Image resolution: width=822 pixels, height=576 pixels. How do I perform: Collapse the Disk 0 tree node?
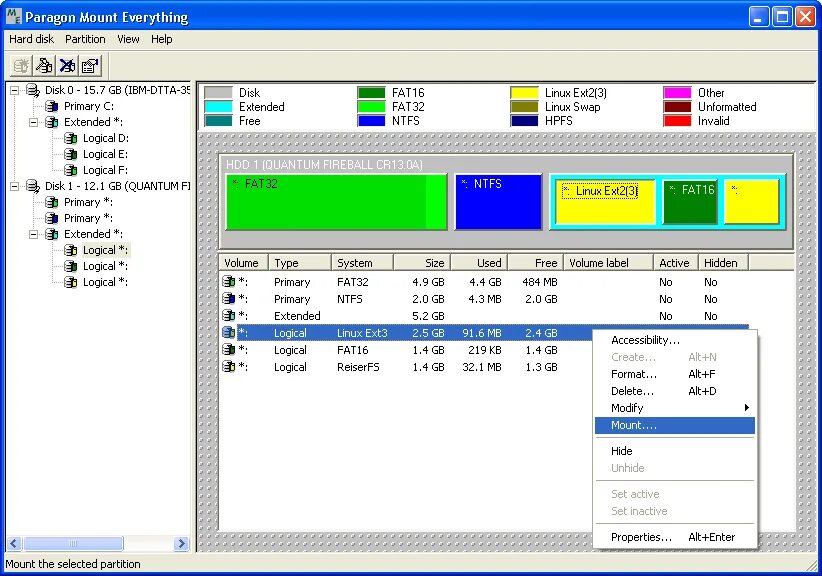pyautogui.click(x=15, y=90)
